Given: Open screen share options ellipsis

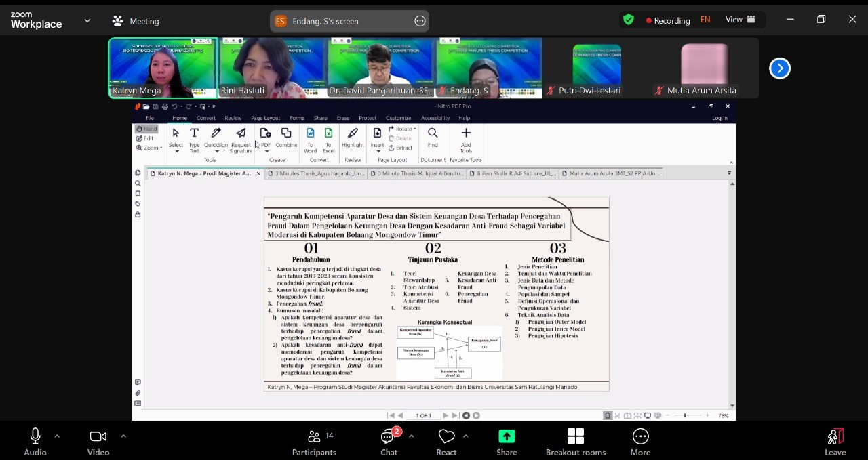Looking at the screenshot, I should click(x=420, y=21).
